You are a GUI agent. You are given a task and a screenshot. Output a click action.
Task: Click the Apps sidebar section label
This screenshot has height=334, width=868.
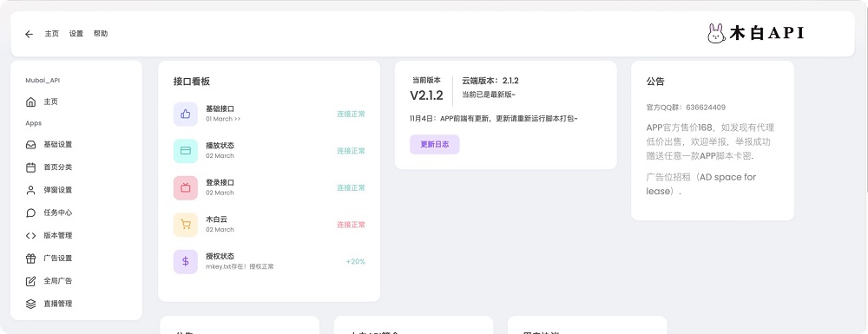point(33,123)
